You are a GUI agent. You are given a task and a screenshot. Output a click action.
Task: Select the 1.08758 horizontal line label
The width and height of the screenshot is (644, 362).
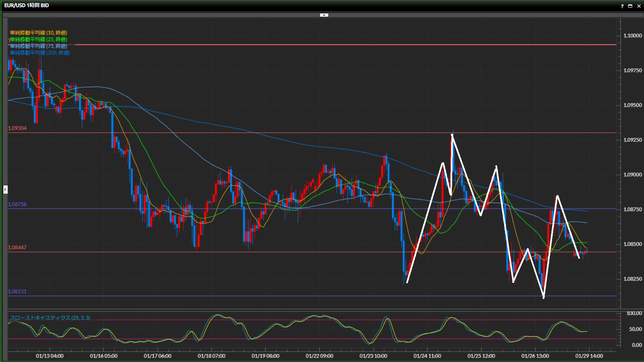pos(17,204)
